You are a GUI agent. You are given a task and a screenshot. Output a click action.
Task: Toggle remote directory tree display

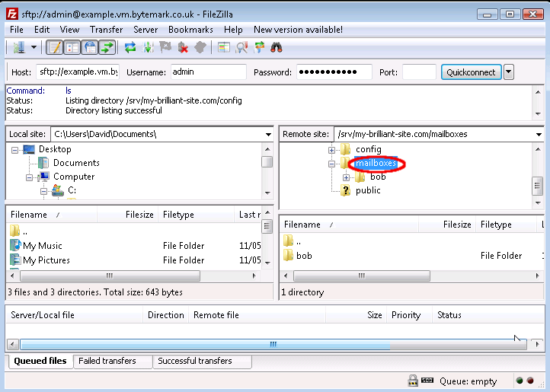click(x=90, y=47)
